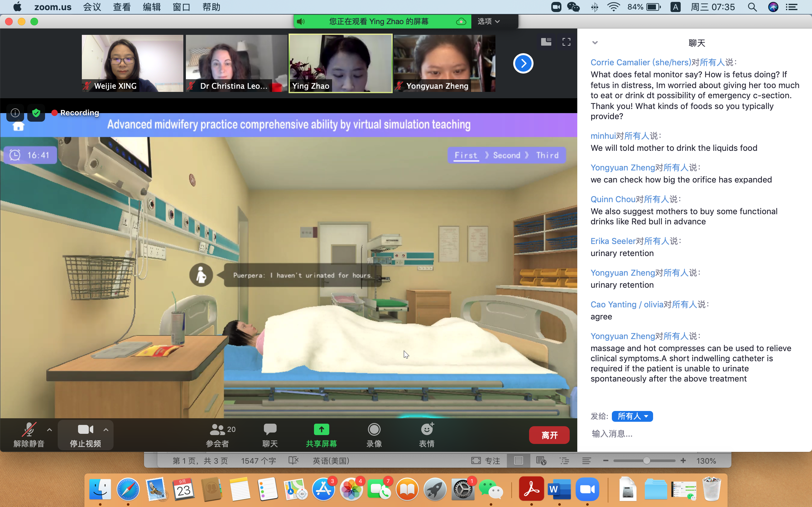812x507 pixels.
Task: Enter full screen view icon
Action: coord(566,42)
